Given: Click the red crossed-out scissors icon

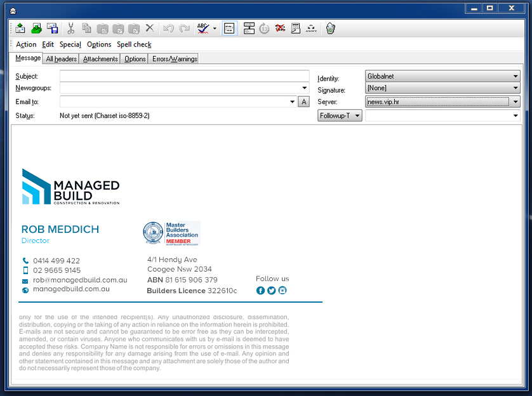Looking at the screenshot, I should tap(280, 28).
